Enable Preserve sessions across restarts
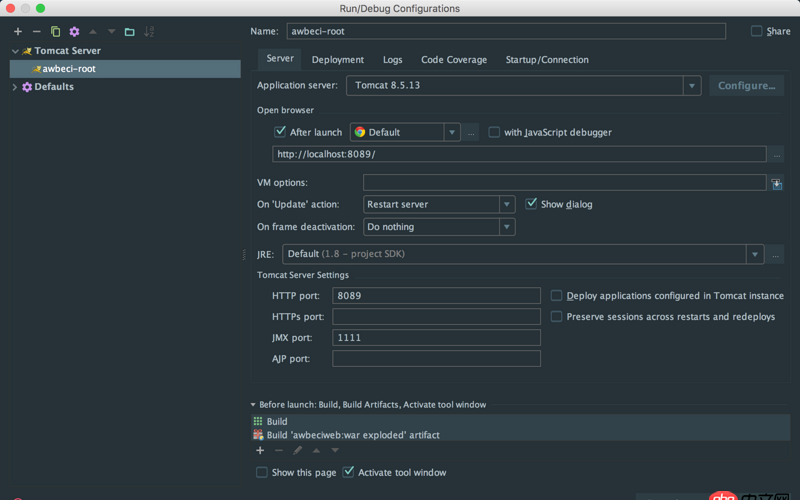The image size is (800, 500). tap(556, 316)
